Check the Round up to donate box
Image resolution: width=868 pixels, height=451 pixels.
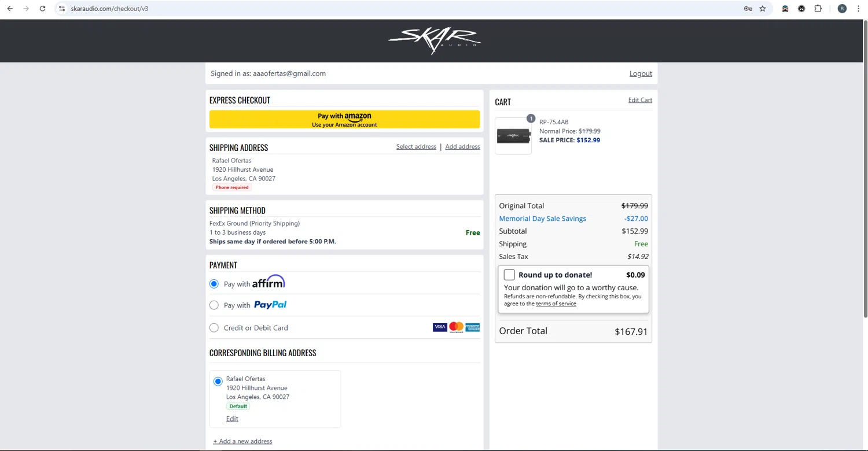(509, 275)
